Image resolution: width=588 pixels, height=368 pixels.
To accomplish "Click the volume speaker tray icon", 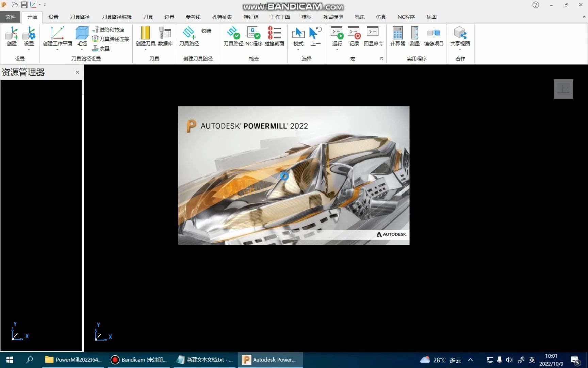I will point(509,360).
